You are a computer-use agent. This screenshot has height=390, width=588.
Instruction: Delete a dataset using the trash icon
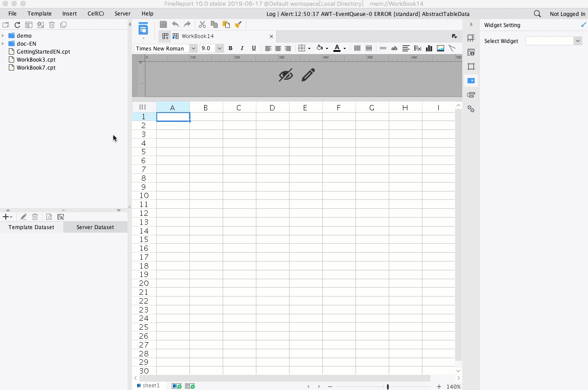[35, 217]
